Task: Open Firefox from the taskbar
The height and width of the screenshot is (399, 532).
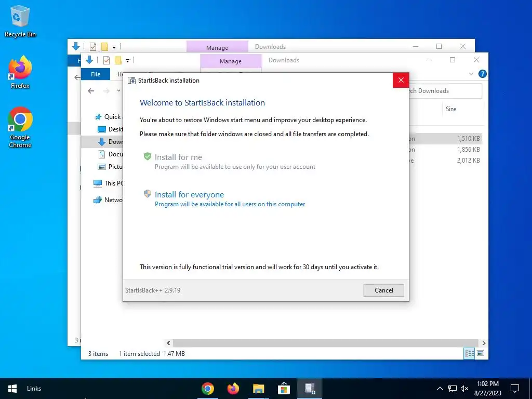Action: 233,389
